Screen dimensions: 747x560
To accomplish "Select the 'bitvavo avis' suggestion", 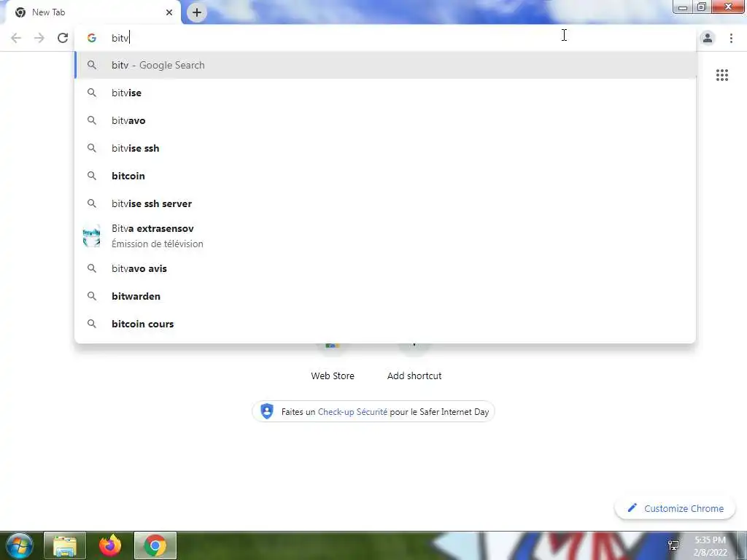I will click(385, 268).
